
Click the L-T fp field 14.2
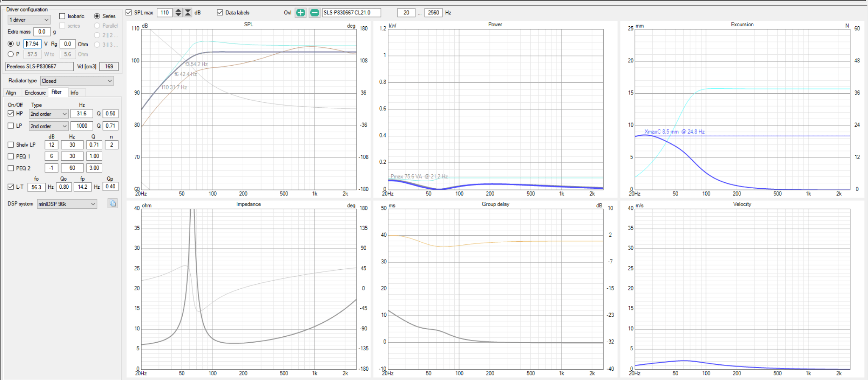(x=83, y=187)
